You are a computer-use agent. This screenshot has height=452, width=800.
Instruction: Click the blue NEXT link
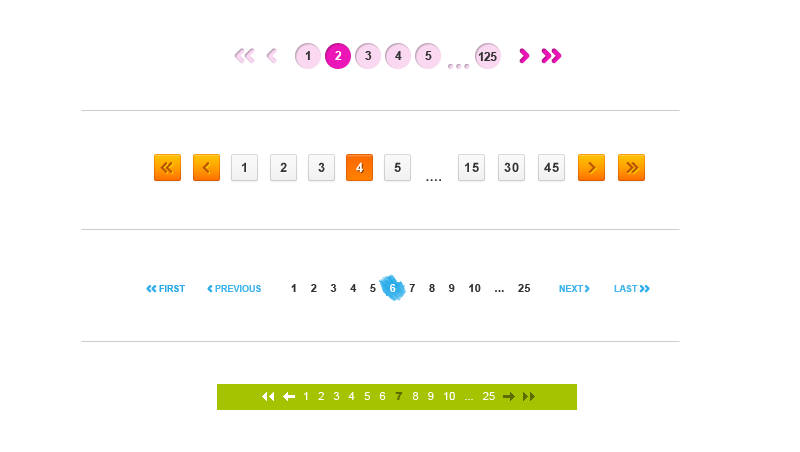click(x=574, y=289)
